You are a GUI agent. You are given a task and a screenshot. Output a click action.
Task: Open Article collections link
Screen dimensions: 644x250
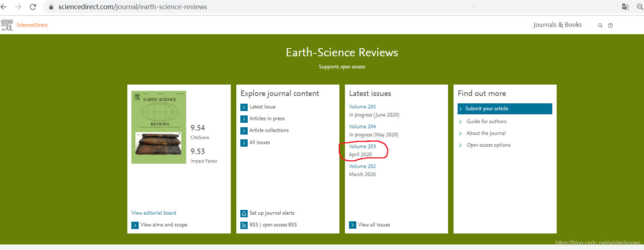point(269,130)
